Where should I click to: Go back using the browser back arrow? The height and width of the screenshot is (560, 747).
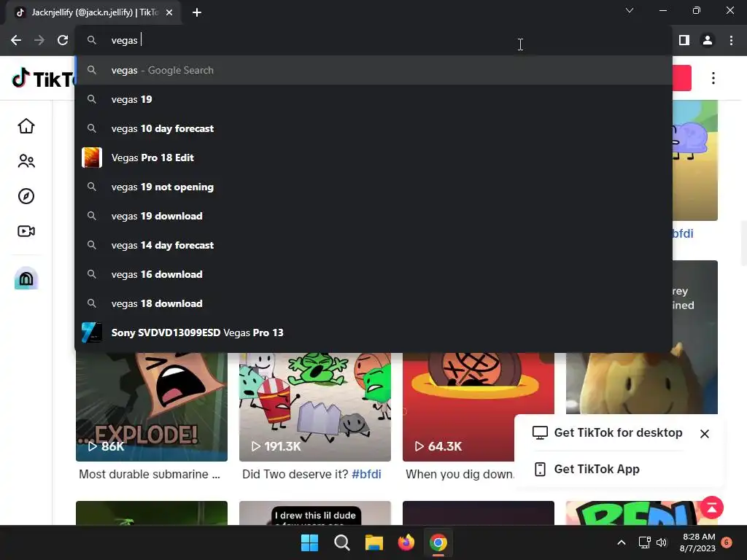[x=16, y=41]
